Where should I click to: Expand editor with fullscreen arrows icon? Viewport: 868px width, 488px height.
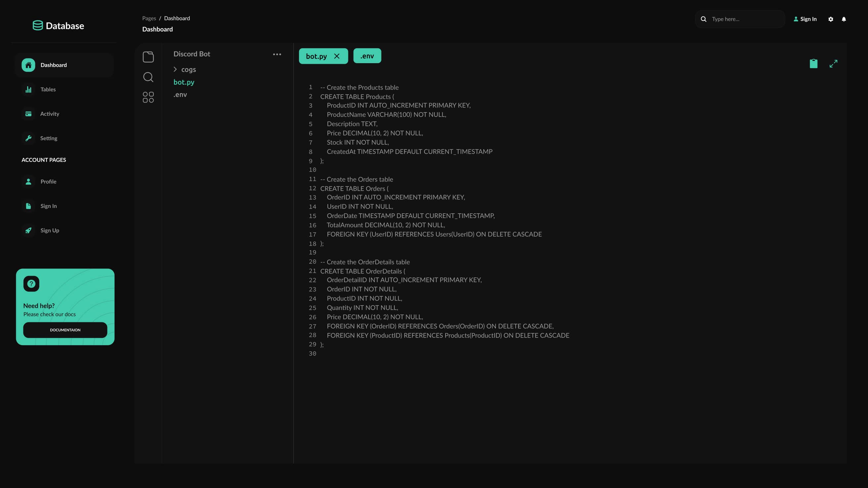(833, 64)
